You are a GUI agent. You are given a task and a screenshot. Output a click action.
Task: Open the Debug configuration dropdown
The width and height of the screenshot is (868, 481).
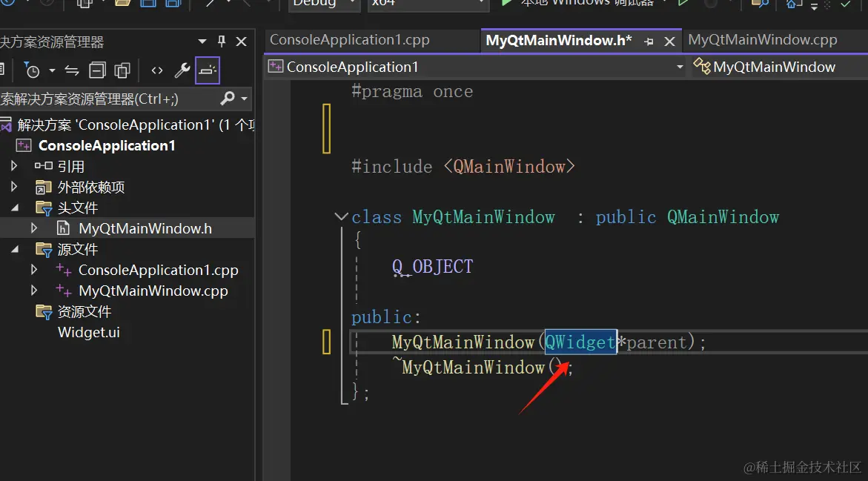325,3
